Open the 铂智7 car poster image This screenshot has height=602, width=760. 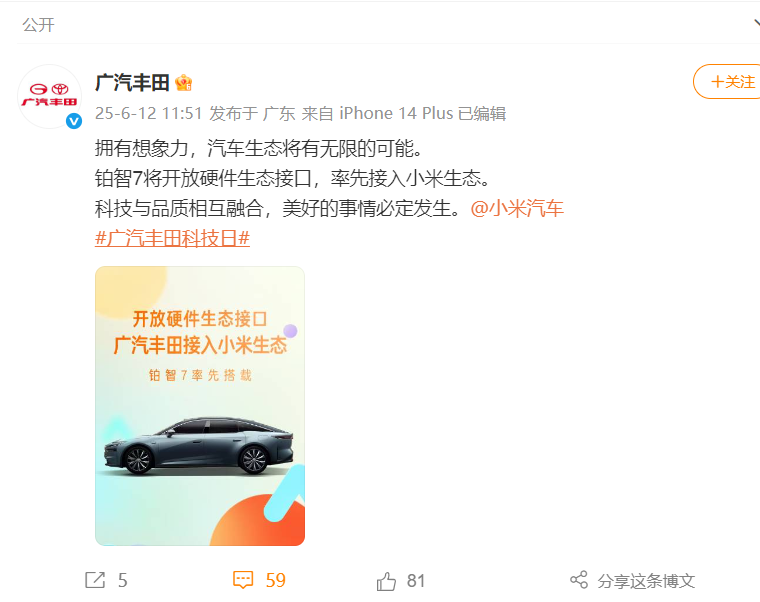pos(200,406)
